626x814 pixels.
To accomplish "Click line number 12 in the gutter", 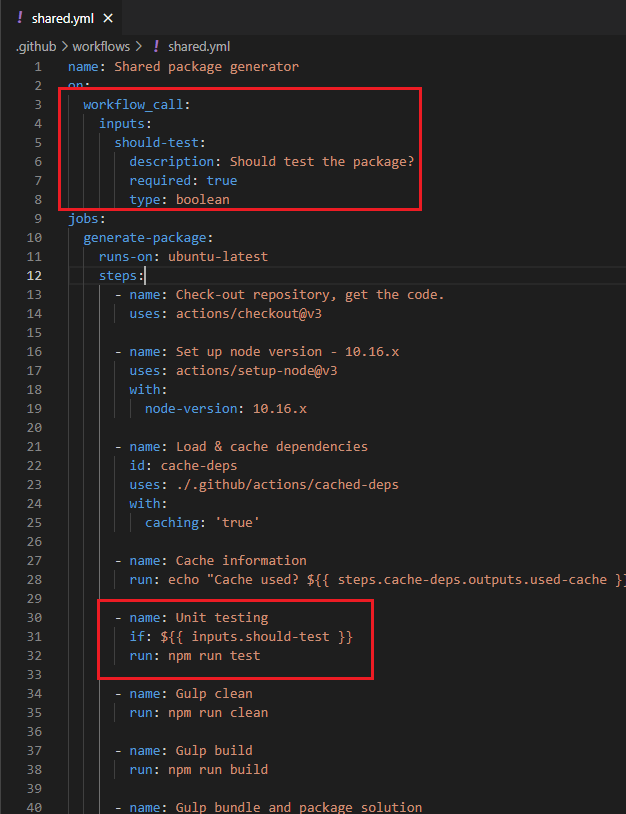I will [x=35, y=275].
